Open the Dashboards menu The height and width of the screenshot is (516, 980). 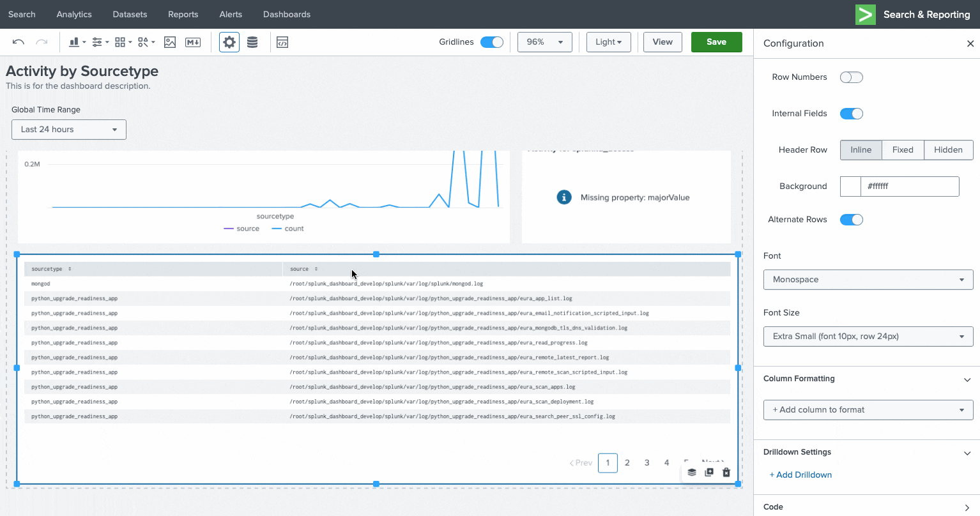tap(287, 14)
